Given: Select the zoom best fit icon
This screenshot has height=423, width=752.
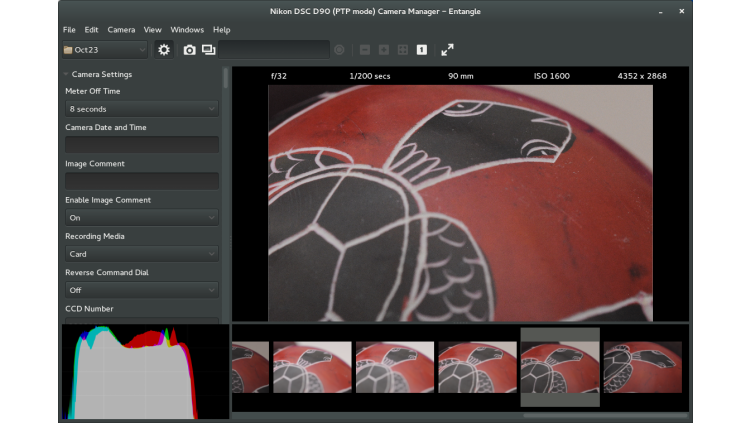Looking at the screenshot, I should tap(403, 50).
